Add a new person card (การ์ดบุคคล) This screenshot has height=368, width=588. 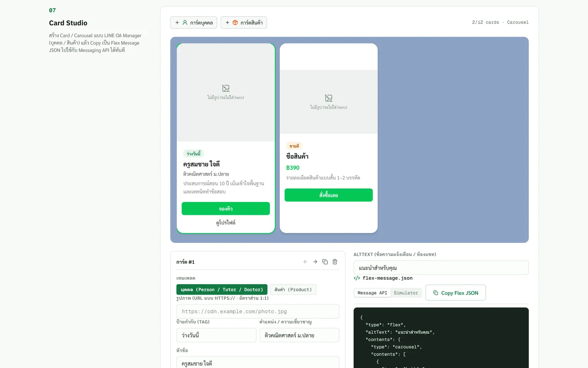(x=194, y=22)
